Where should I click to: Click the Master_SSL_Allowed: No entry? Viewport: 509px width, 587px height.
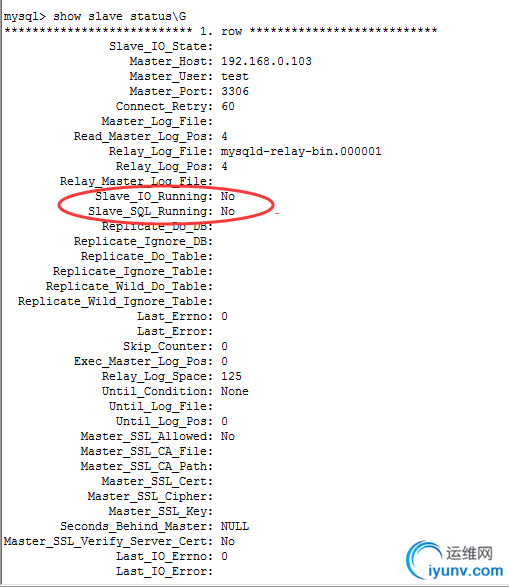coord(158,437)
